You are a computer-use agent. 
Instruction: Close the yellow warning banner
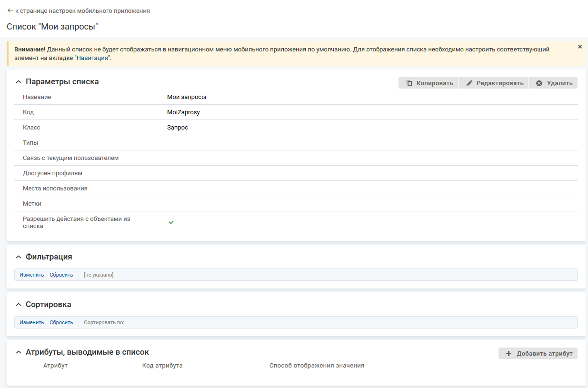pos(579,47)
